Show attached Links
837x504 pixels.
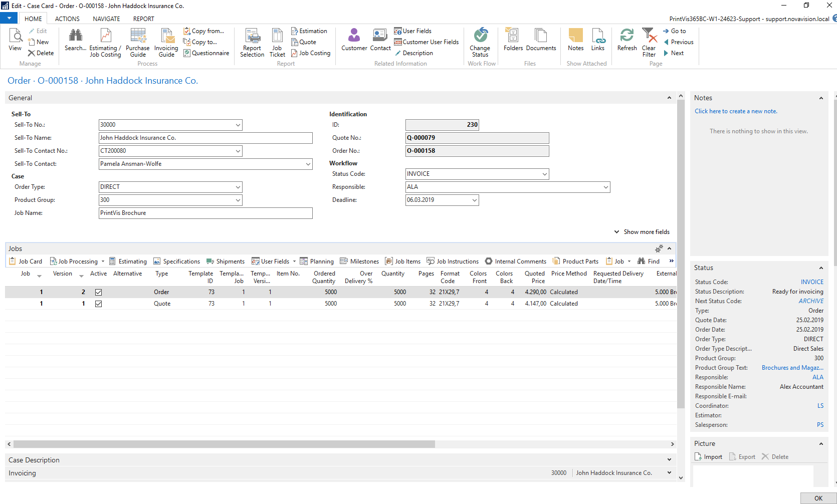click(x=598, y=40)
